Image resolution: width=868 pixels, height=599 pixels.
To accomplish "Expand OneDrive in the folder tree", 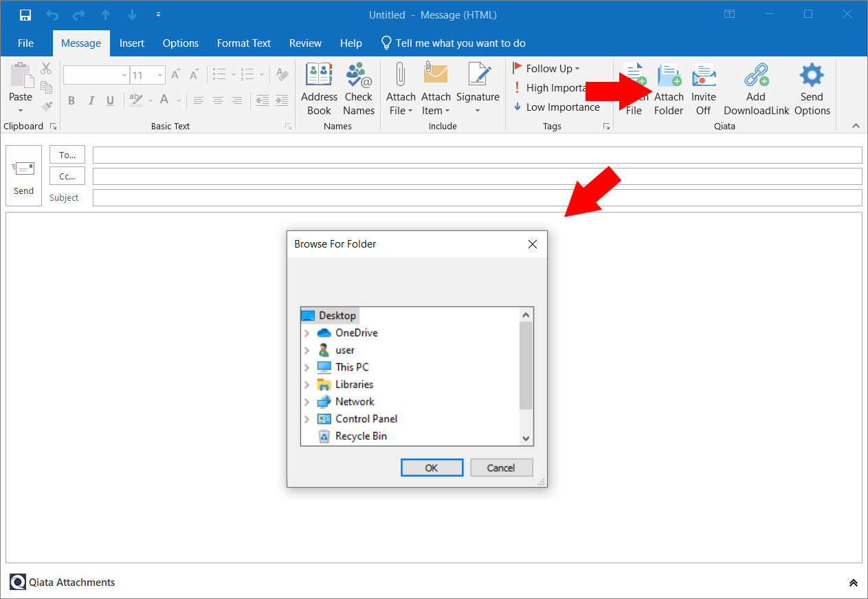I will pyautogui.click(x=307, y=332).
